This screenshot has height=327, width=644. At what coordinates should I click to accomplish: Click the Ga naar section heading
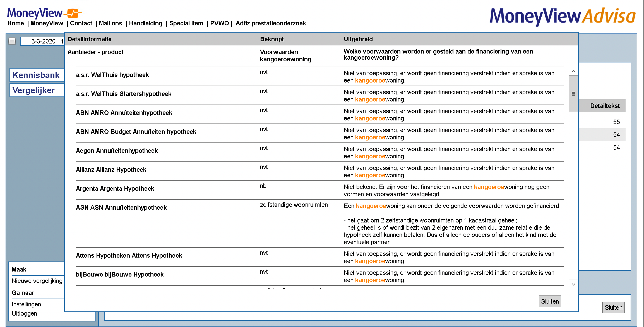tap(23, 293)
